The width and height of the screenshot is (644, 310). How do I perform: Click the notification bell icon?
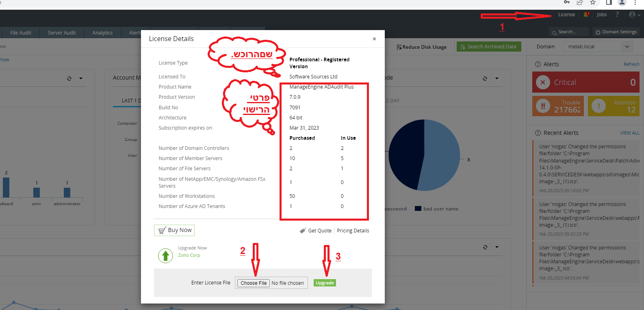[586, 15]
